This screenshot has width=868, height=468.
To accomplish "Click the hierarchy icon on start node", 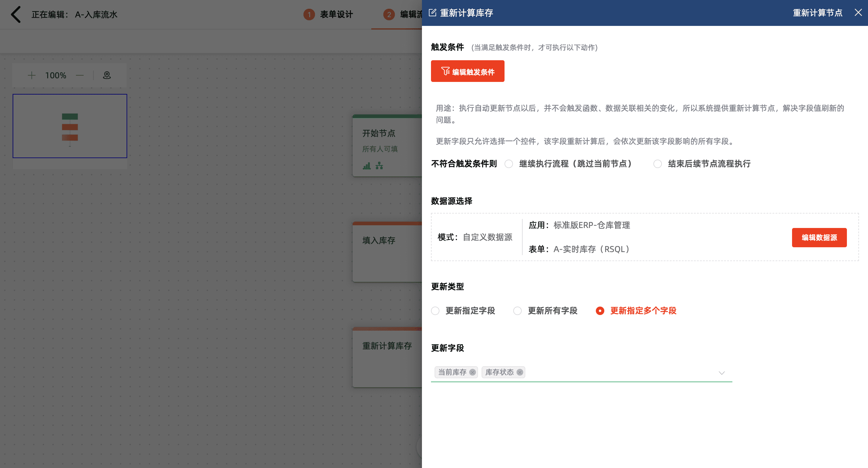I will [379, 166].
